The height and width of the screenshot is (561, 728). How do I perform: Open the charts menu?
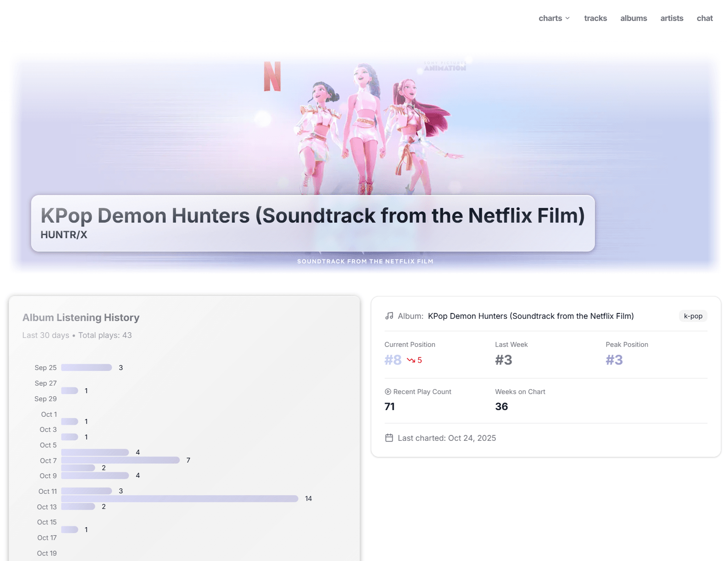tap(550, 18)
